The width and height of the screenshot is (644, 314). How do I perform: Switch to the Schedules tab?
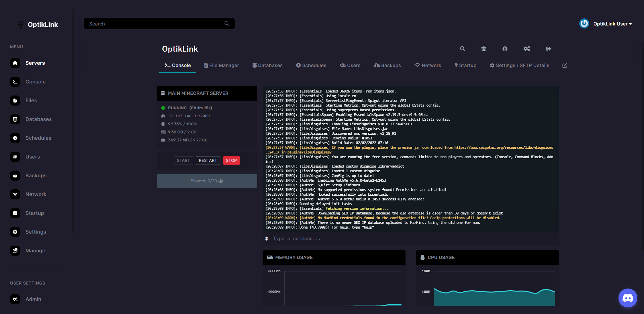point(311,65)
